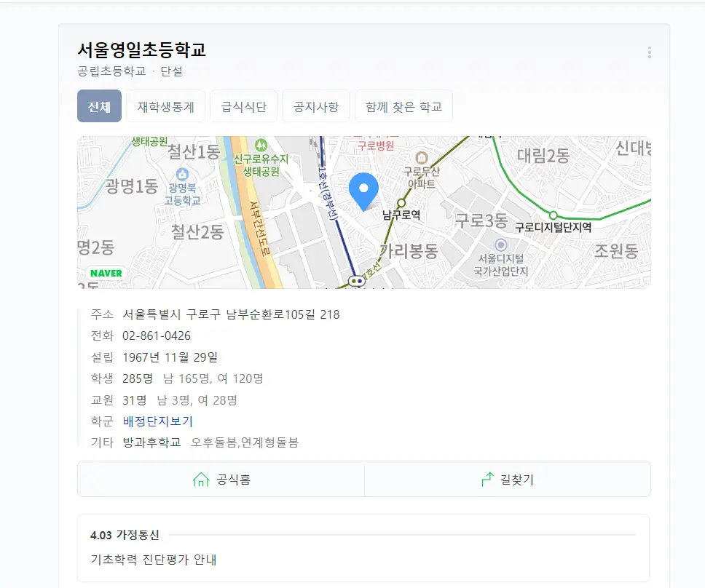Switch to the 재학생통계 tab
This screenshot has width=705, height=588.
[x=165, y=106]
